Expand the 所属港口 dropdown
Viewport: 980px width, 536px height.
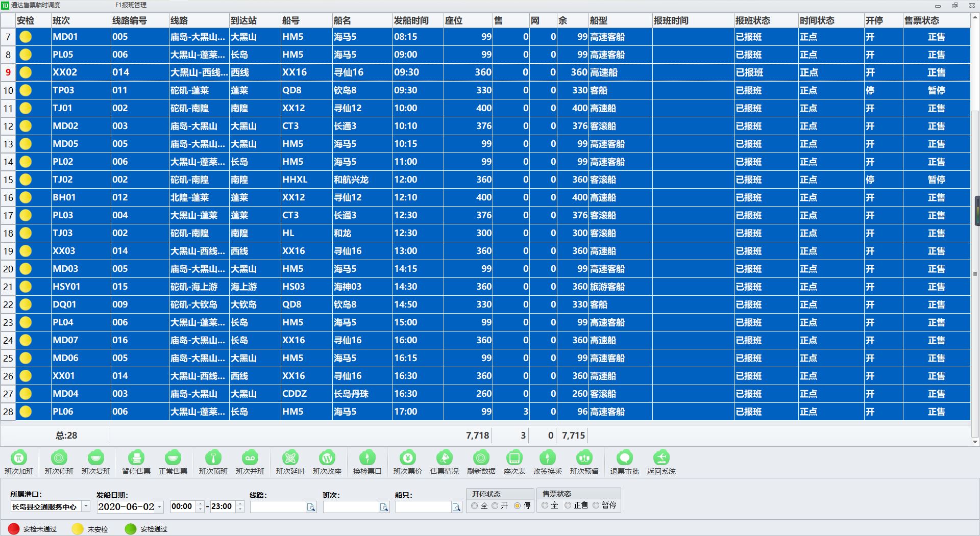click(86, 506)
